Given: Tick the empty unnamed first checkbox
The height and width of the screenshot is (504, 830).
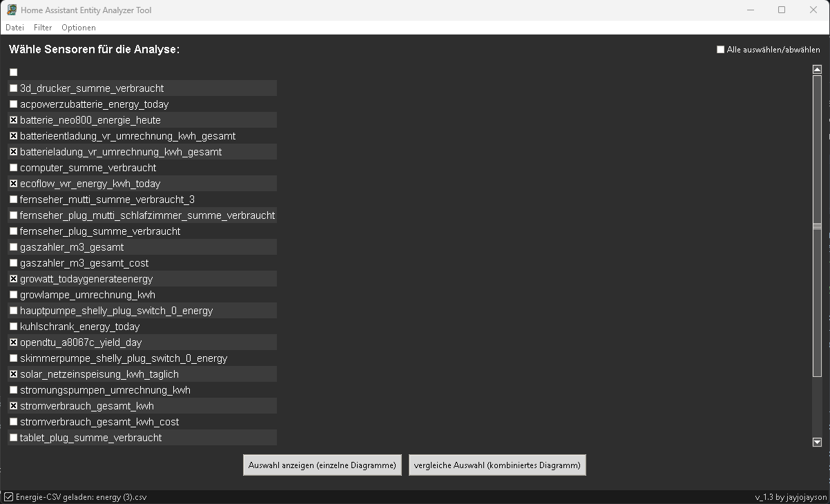Looking at the screenshot, I should coord(13,72).
